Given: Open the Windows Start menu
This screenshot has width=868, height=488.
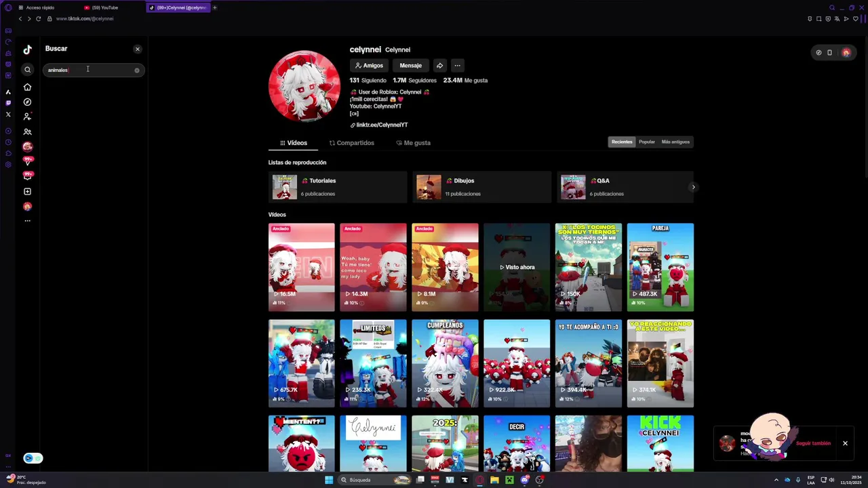Looking at the screenshot, I should coord(329,480).
